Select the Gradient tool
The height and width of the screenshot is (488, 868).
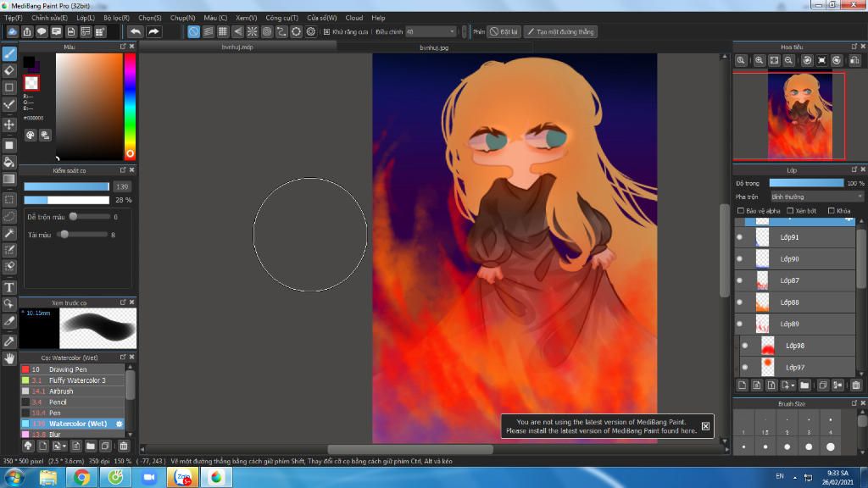coord(9,180)
